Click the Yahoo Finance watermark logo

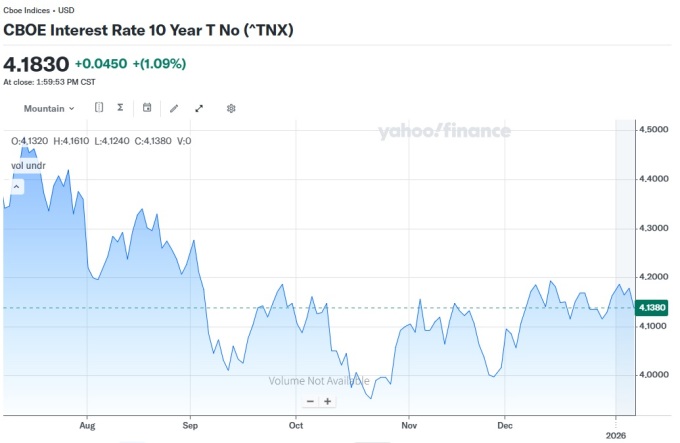pos(444,132)
